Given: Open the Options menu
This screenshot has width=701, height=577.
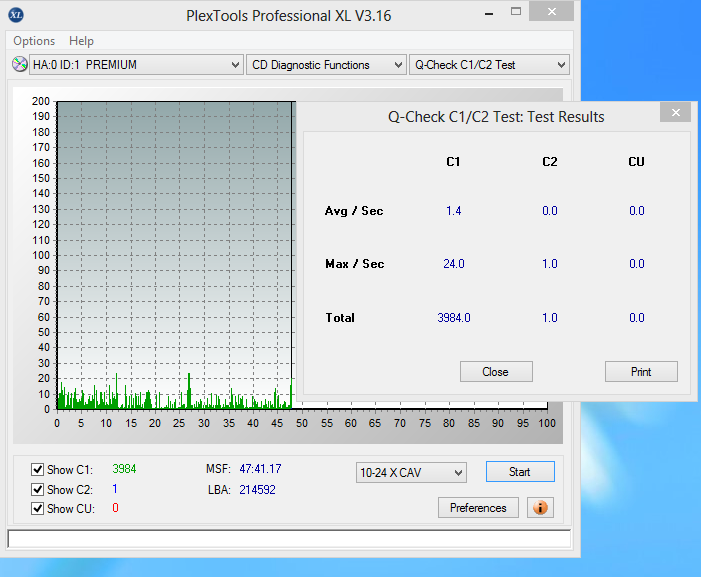Looking at the screenshot, I should [x=34, y=41].
